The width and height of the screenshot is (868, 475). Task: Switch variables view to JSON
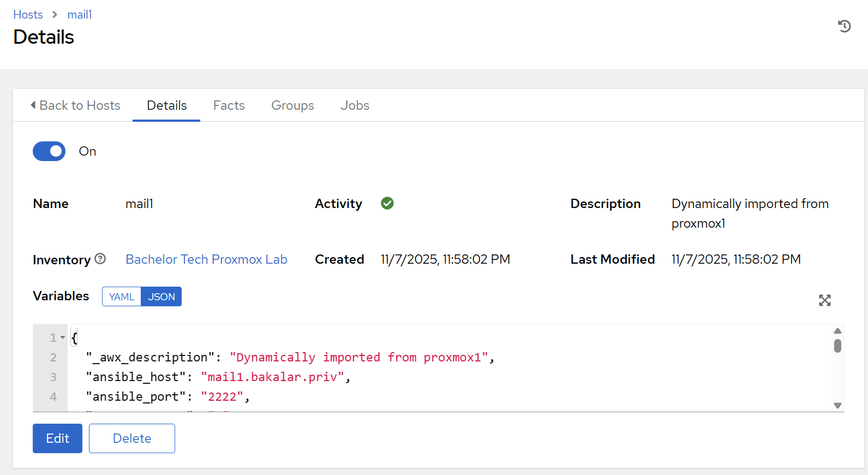pos(161,296)
